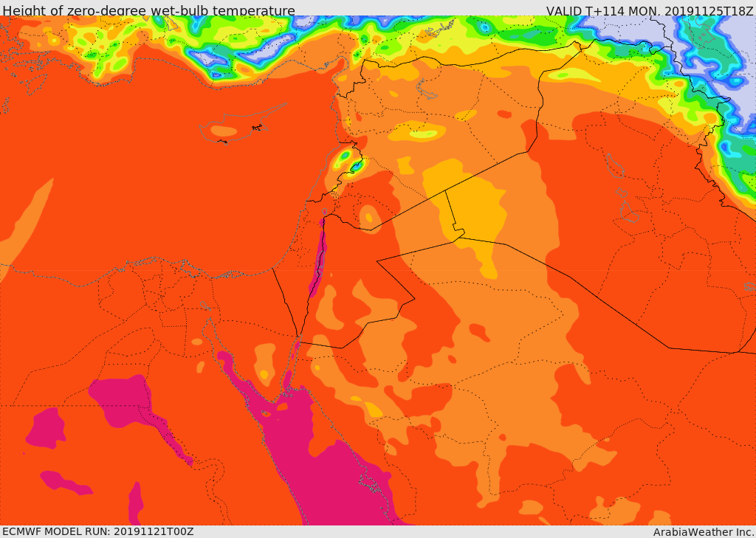This screenshot has height=538, width=756.
Task: Click the 'VALID T+114 MON. 20191125T18Z' label
Action: 649,10
